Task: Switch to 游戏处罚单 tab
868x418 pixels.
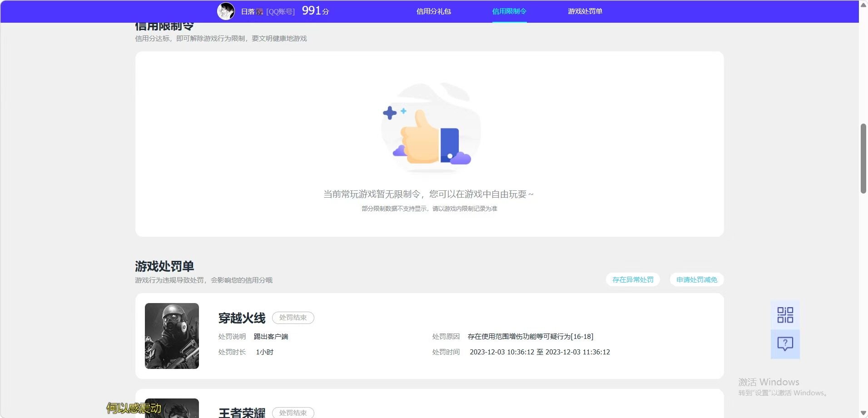Action: click(x=585, y=11)
